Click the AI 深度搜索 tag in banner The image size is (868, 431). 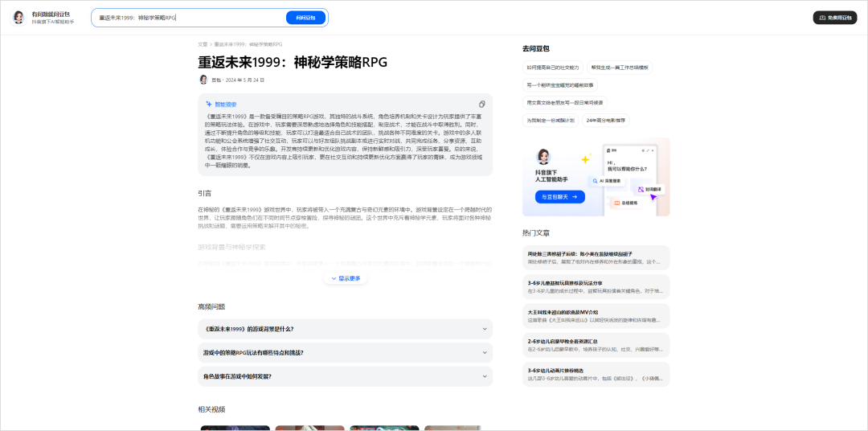608,181
